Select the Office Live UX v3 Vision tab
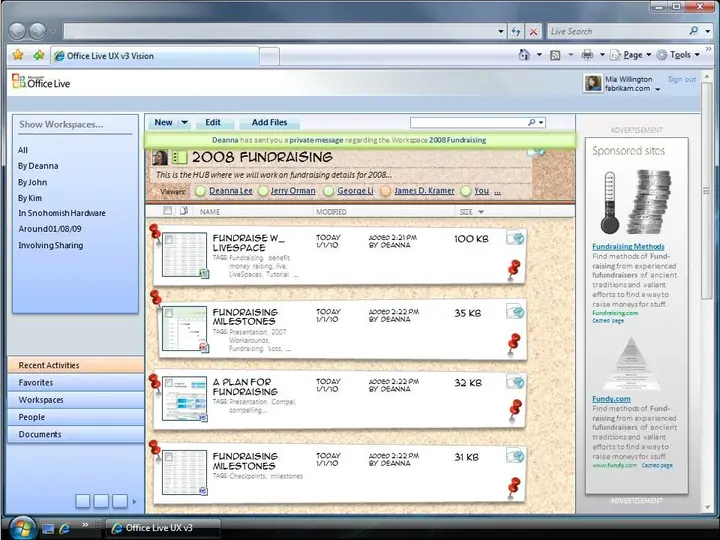Image resolution: width=720 pixels, height=540 pixels. [155, 56]
